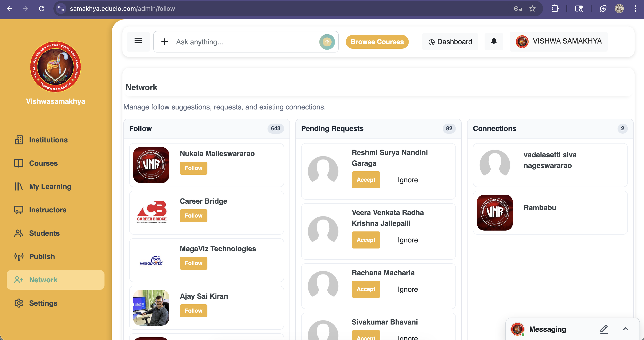
Task: Click Pending Requests count badge 82
Action: click(449, 128)
